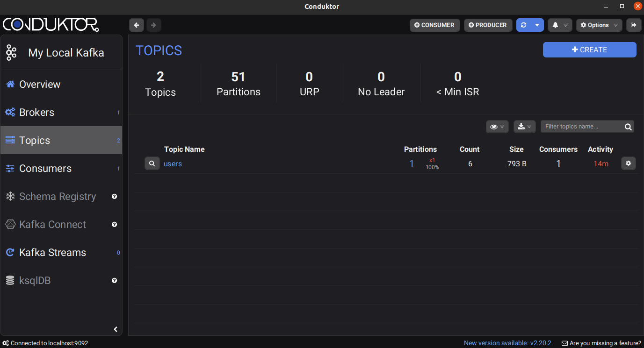Viewport: 644px width, 348px height.
Task: Click the consumers count for users topic
Action: tap(558, 164)
